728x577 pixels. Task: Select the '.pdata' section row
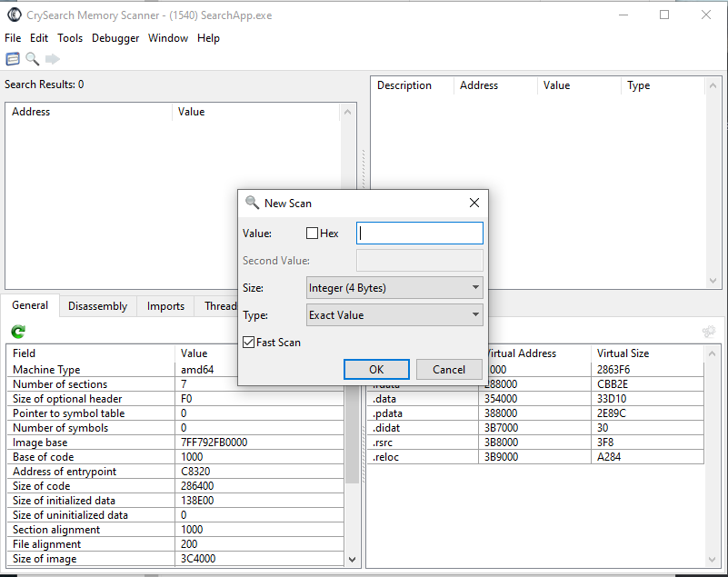(x=535, y=413)
